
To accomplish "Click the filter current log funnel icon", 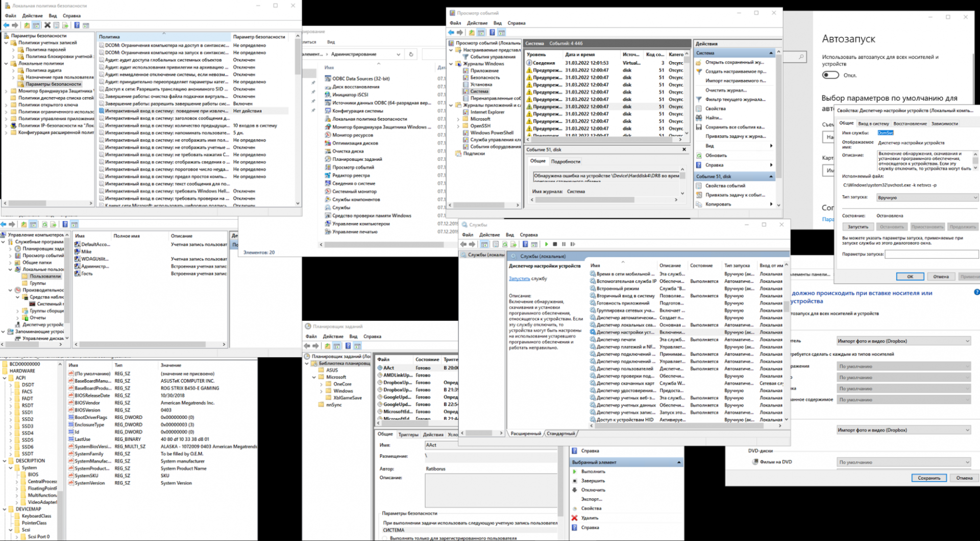I will pyautogui.click(x=699, y=100).
